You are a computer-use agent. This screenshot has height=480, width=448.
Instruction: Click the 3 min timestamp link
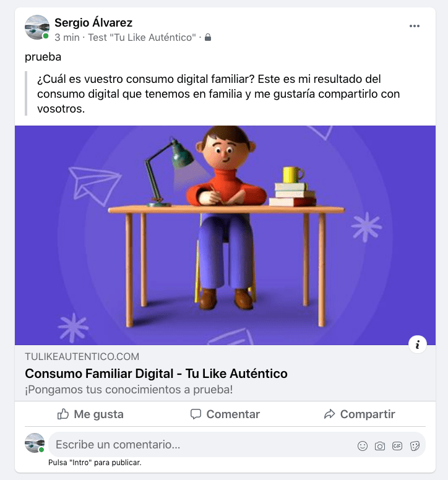coord(67,37)
